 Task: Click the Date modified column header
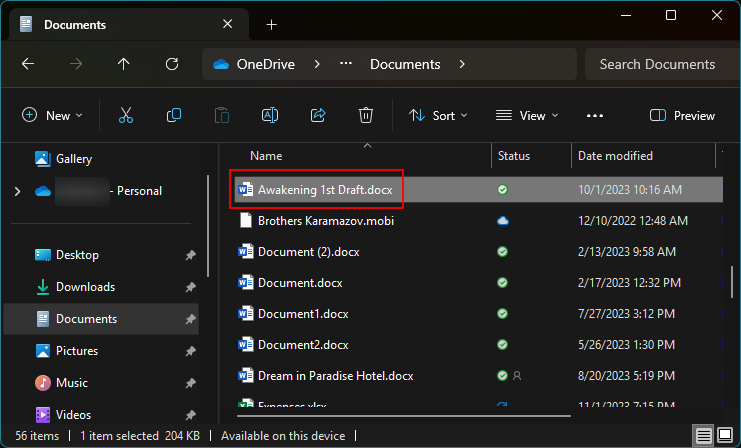(x=615, y=156)
